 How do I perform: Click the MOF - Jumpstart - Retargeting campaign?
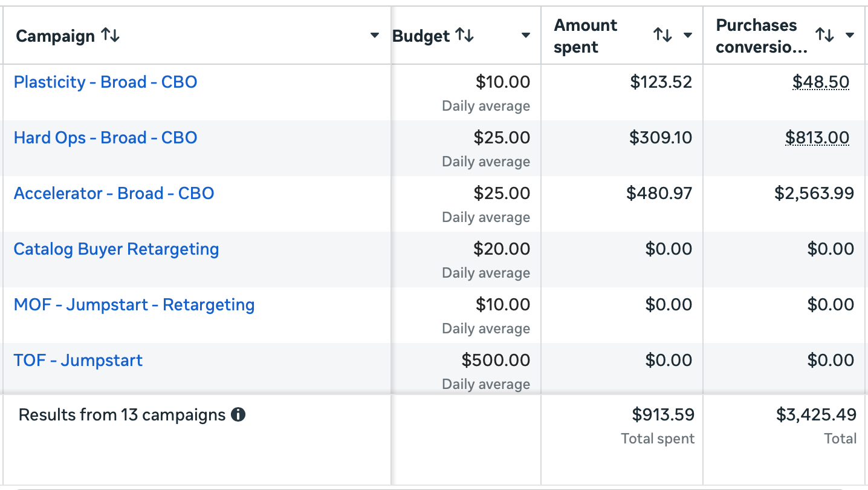[134, 304]
